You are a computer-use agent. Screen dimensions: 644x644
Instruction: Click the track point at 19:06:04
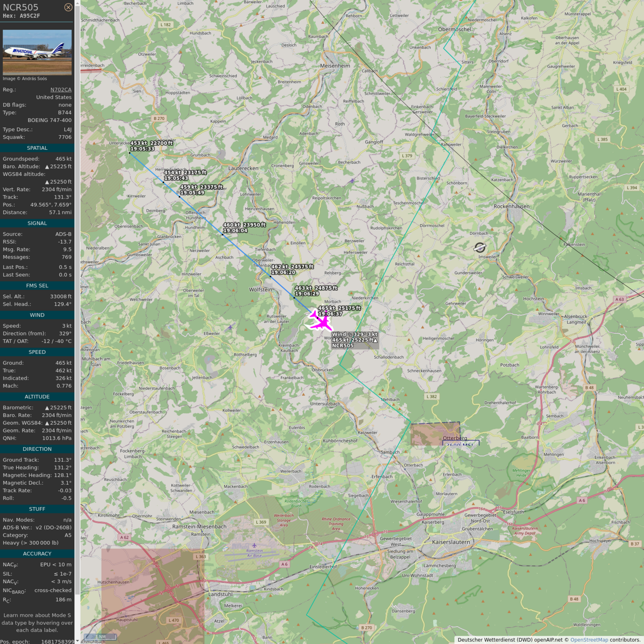[x=222, y=234]
